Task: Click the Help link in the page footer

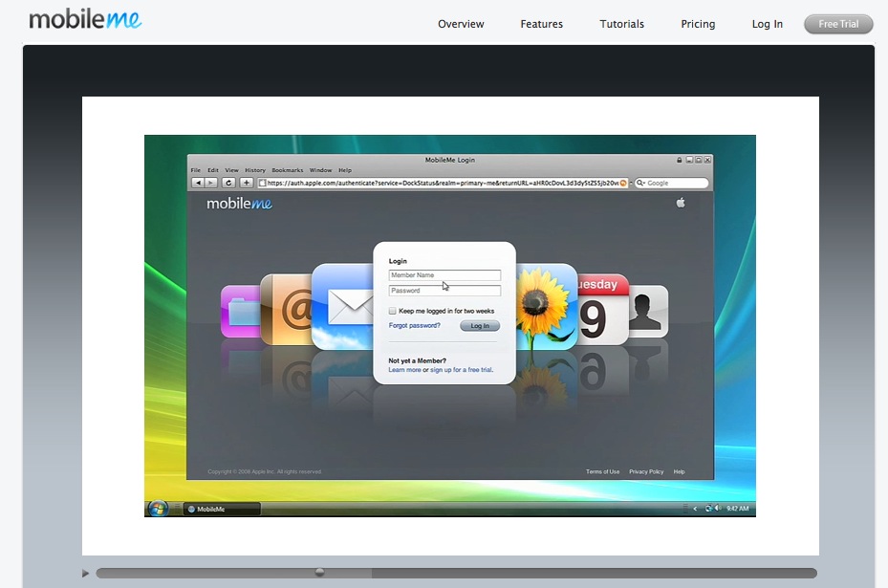Action: (x=679, y=472)
